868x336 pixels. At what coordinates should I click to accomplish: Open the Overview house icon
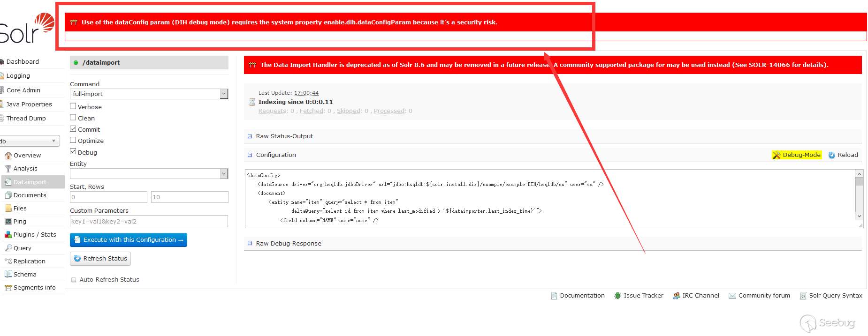(x=8, y=156)
